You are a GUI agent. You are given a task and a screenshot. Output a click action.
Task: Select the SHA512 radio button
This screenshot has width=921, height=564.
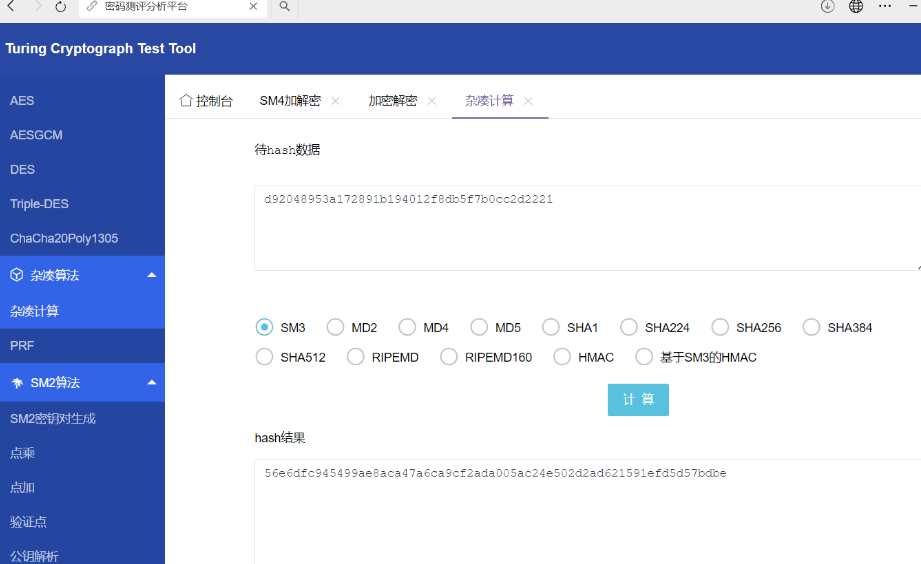point(264,357)
